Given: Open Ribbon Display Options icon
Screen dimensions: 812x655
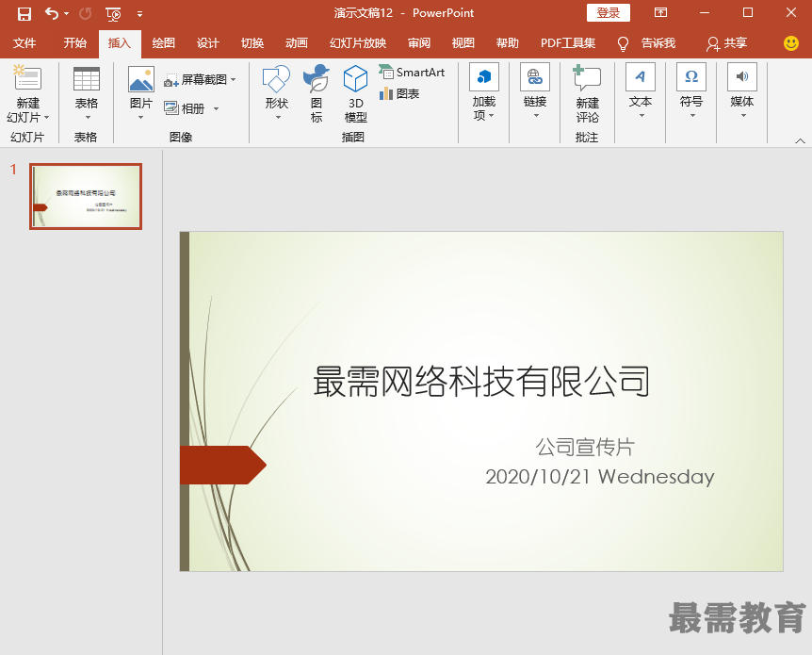Looking at the screenshot, I should pyautogui.click(x=660, y=13).
